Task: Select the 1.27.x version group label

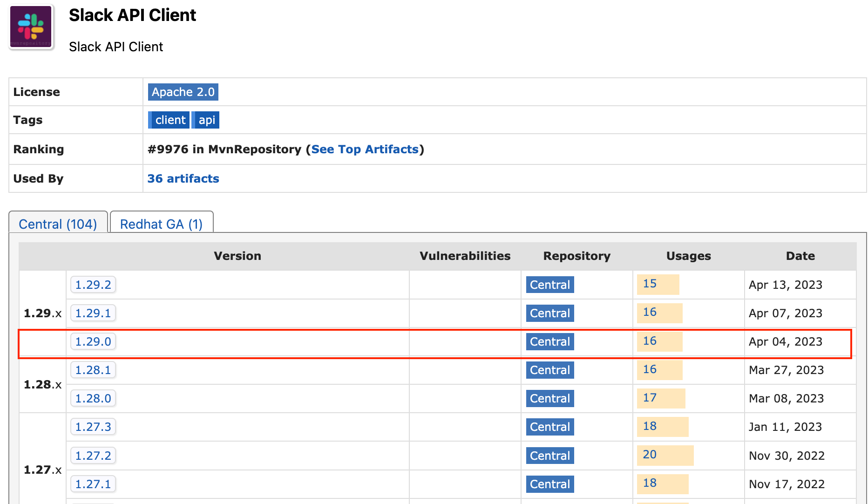Action: pyautogui.click(x=43, y=470)
